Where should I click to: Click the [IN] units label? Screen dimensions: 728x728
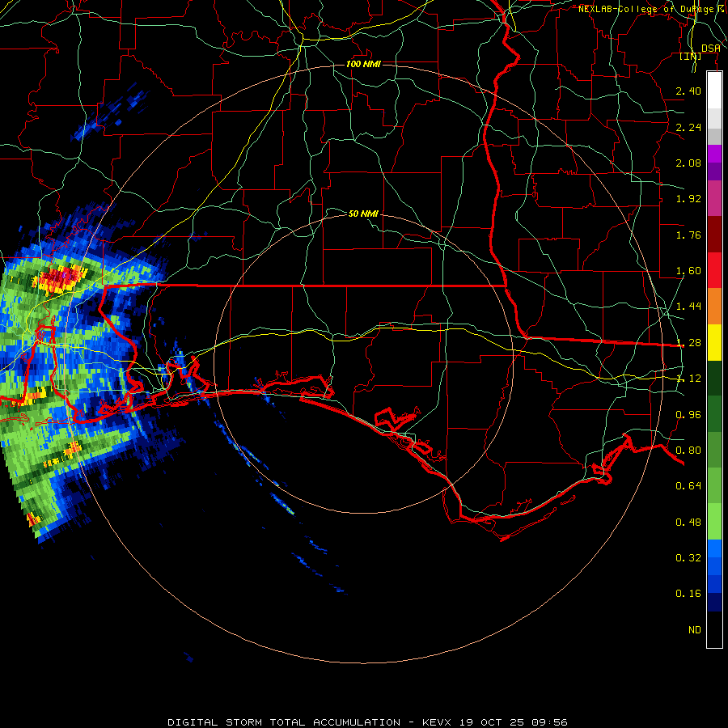point(691,57)
